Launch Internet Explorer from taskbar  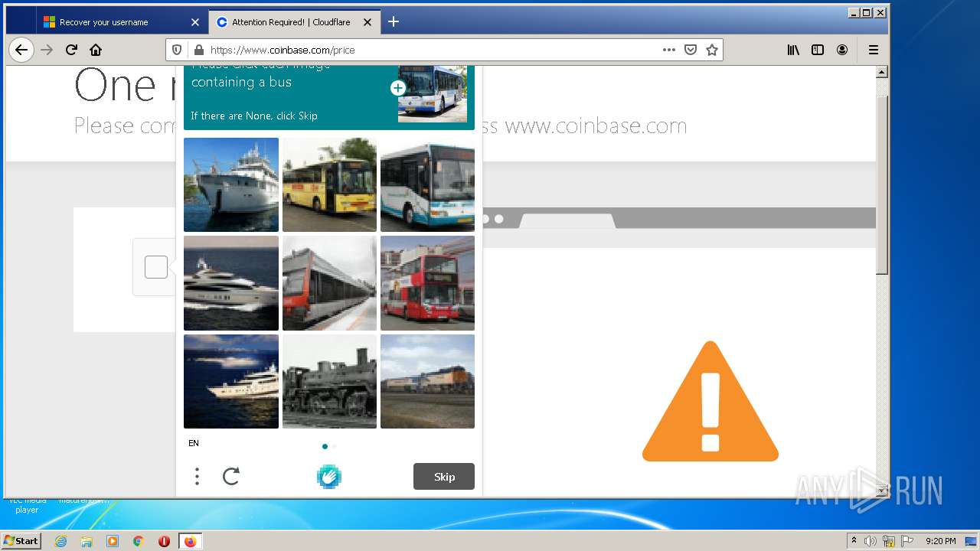pyautogui.click(x=60, y=541)
